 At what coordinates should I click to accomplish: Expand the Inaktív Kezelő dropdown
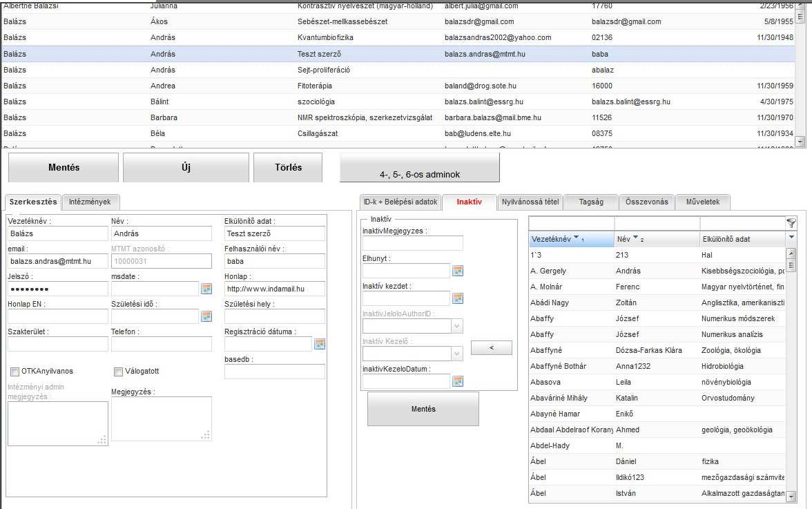pyautogui.click(x=457, y=354)
